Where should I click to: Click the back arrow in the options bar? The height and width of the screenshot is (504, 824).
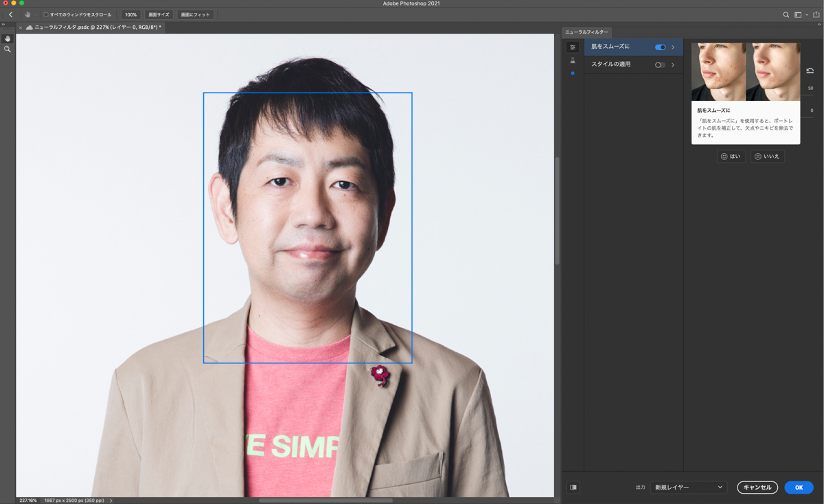tap(10, 14)
